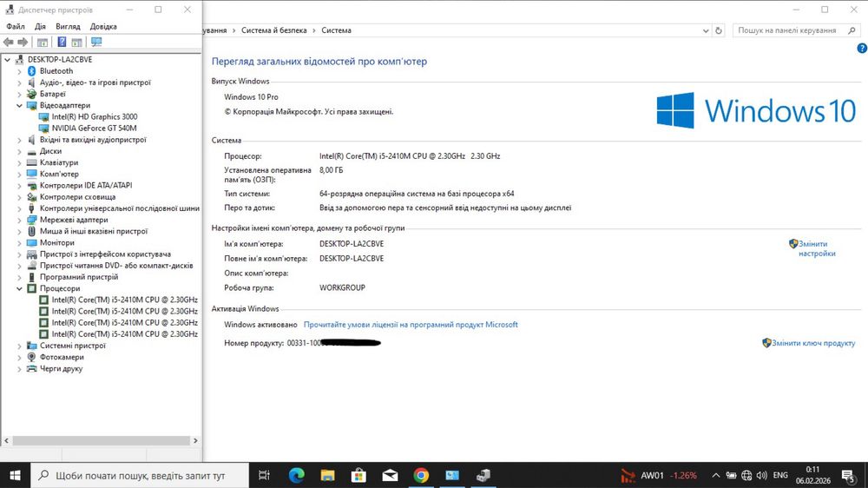Expand the Bluetooth category
Viewport: 868px width, 488px height.
pos(19,71)
